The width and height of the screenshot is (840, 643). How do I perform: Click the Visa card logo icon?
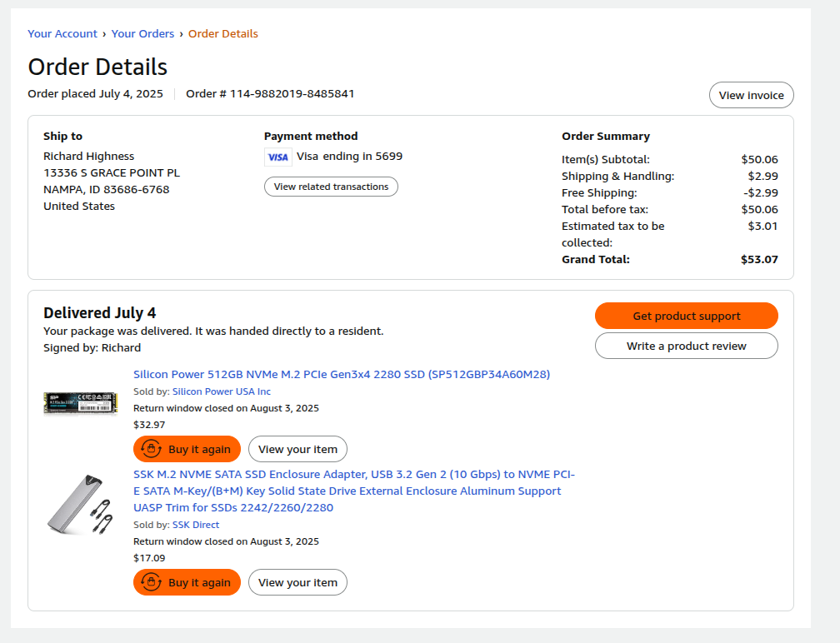tap(277, 157)
